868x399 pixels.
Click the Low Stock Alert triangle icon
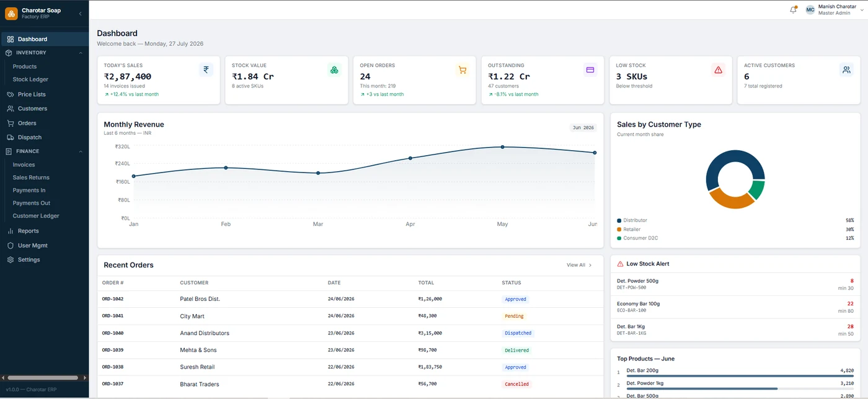click(x=621, y=264)
